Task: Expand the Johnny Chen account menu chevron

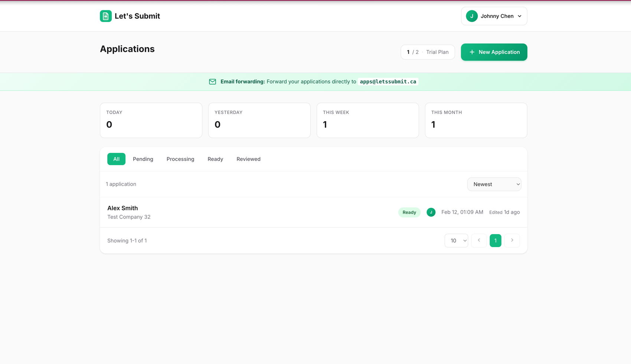Action: point(519,16)
